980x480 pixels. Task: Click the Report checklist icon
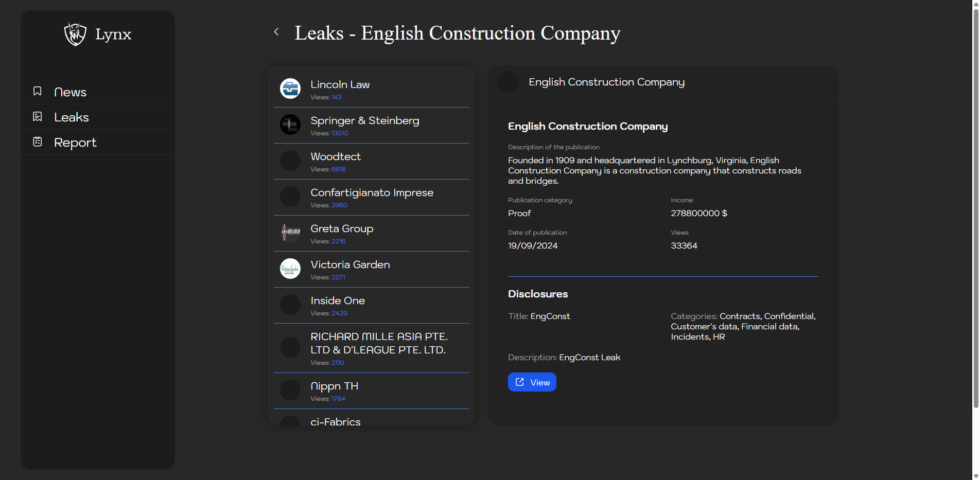[38, 142]
